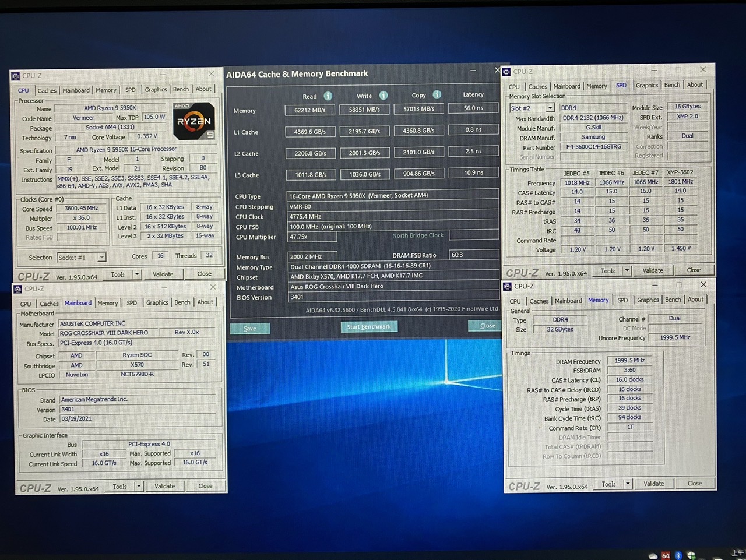This screenshot has height=560, width=746.
Task: Click the Name field AMD Ryzen 9 5950X
Action: click(110, 108)
